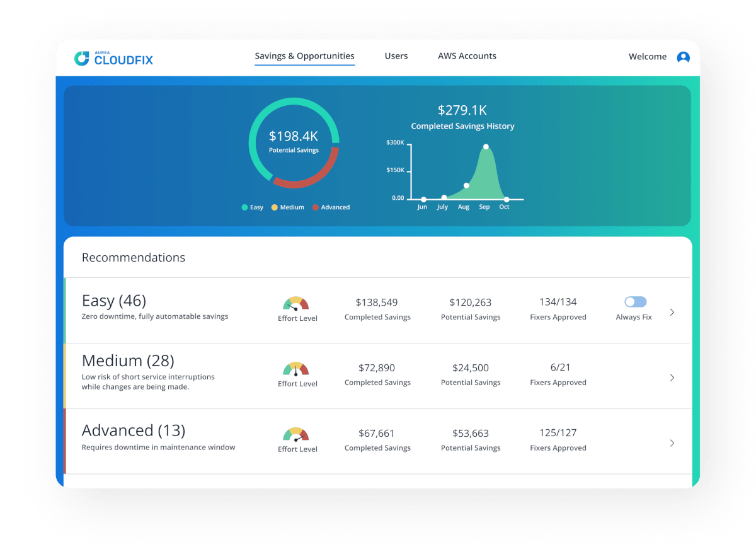756x554 pixels.
Task: Click the Sep peak marker on savings chart
Action: [x=486, y=146]
